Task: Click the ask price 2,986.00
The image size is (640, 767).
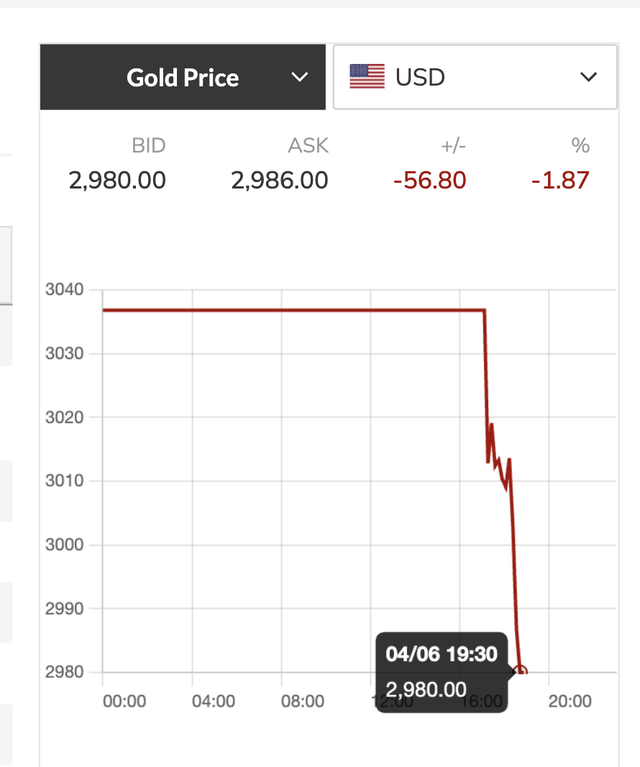Action: (x=279, y=181)
